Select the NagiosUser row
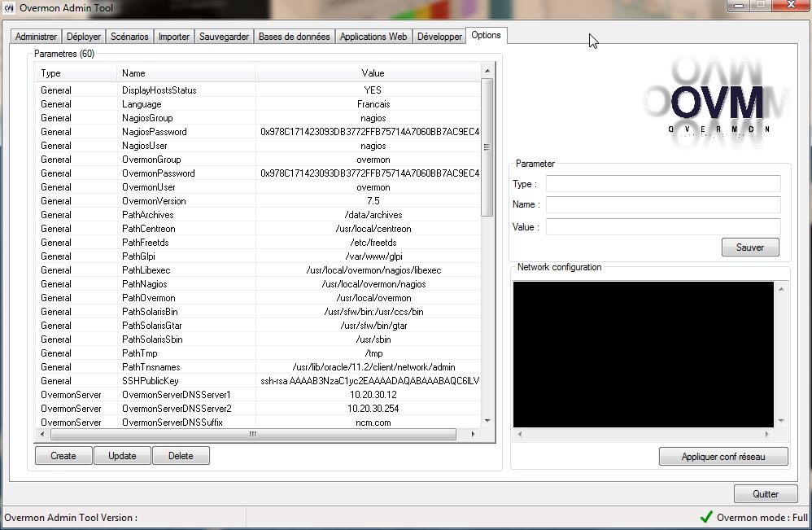 pos(258,146)
